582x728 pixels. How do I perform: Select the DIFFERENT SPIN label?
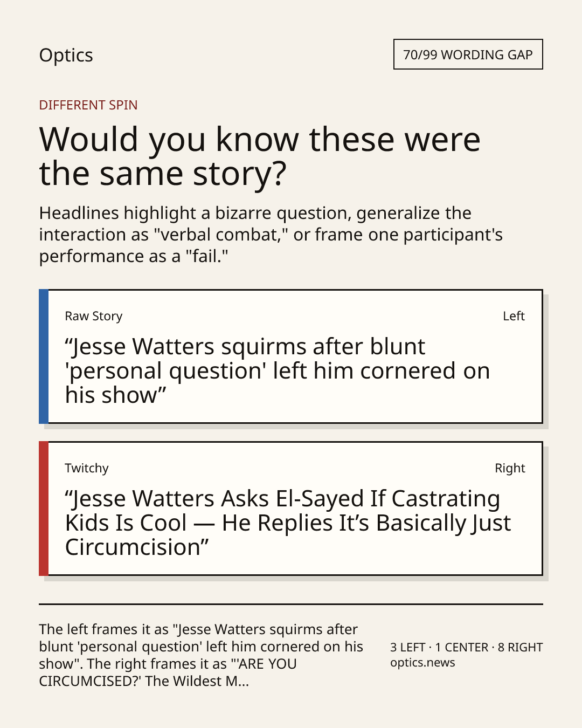[88, 105]
